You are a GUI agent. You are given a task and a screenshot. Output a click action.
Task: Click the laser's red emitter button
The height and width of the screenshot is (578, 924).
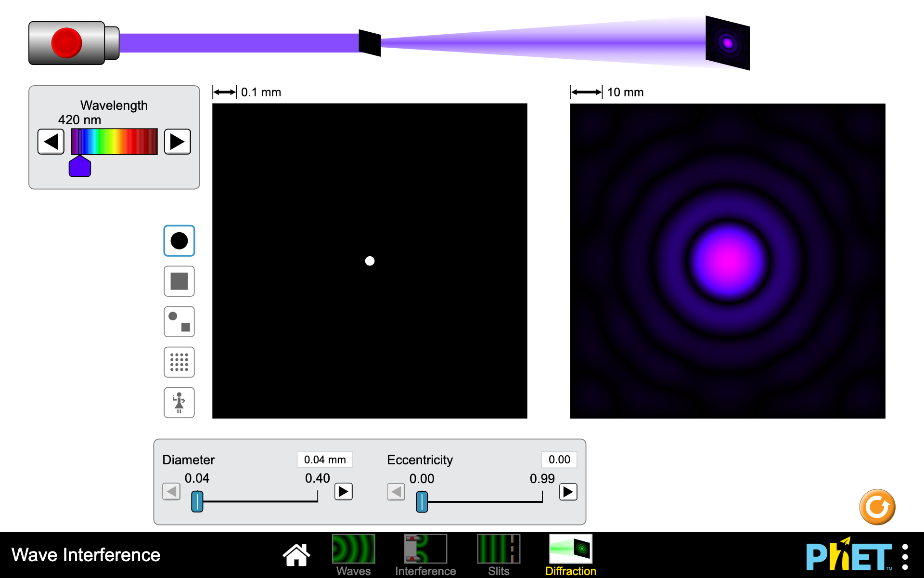(x=67, y=42)
